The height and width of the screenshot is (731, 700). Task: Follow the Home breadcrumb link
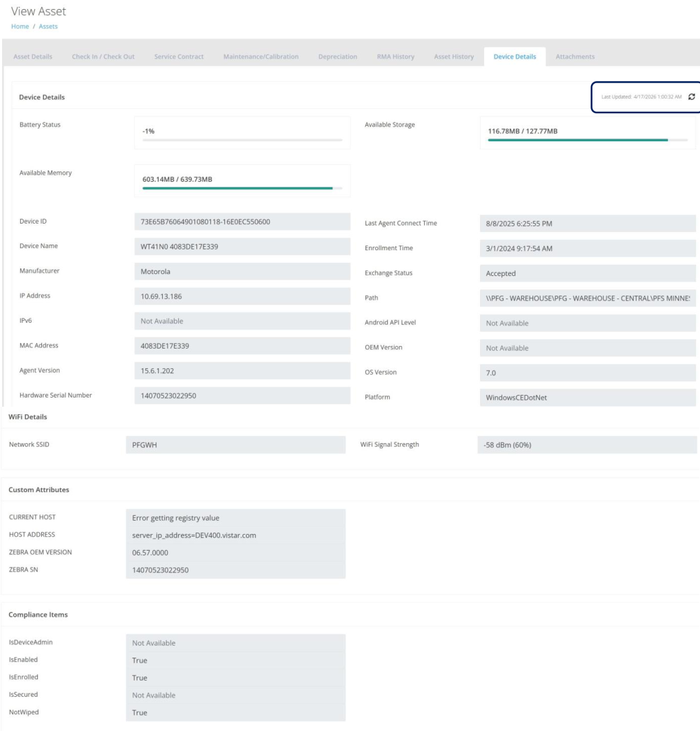tap(20, 27)
